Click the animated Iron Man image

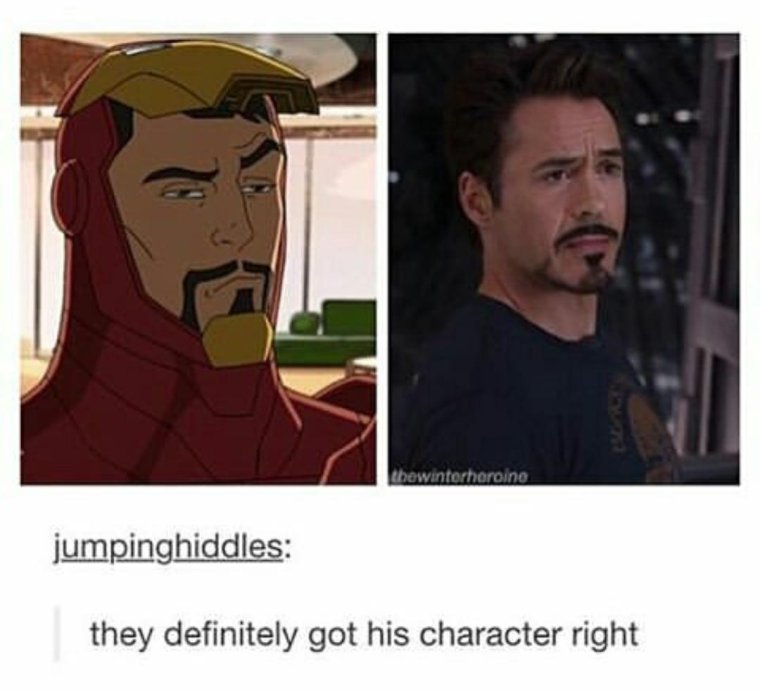click(x=198, y=259)
